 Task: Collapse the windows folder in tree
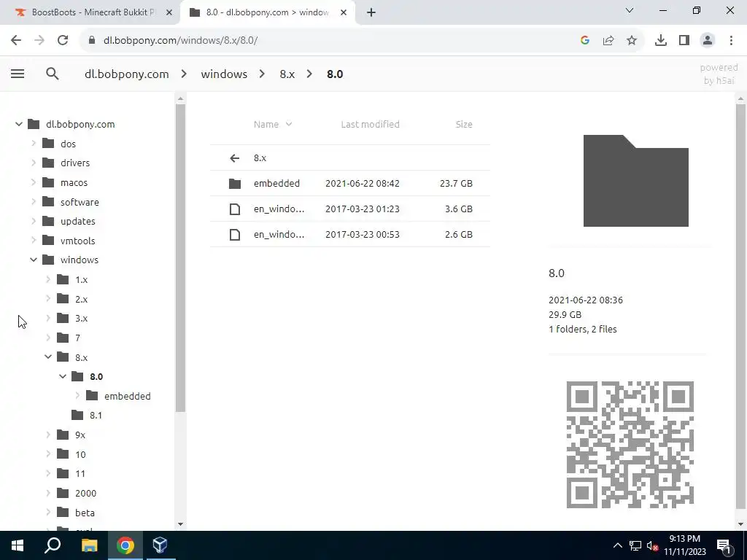pos(34,260)
